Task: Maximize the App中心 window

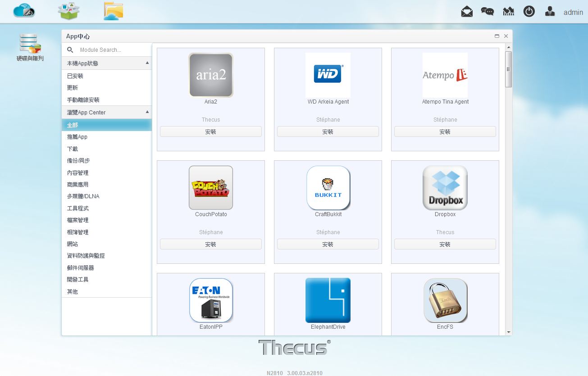Action: (x=497, y=36)
